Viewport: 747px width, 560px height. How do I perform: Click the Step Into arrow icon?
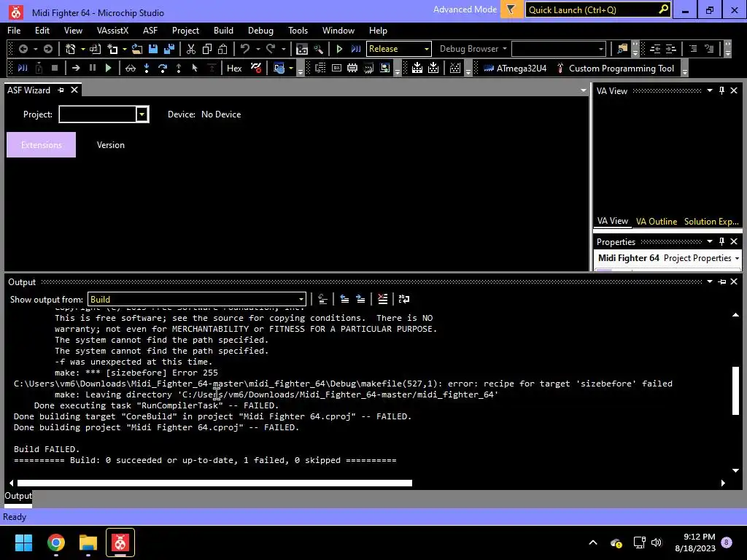pyautogui.click(x=147, y=68)
